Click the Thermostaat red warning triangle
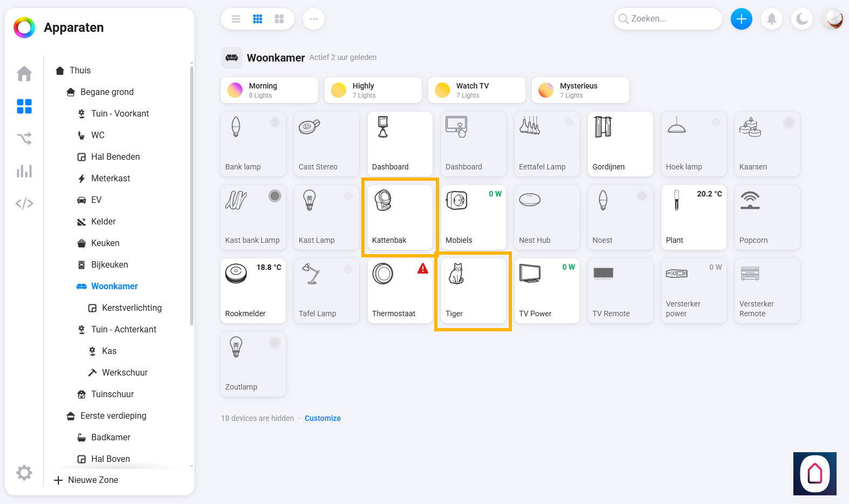Image resolution: width=849 pixels, height=504 pixels. pos(423,268)
